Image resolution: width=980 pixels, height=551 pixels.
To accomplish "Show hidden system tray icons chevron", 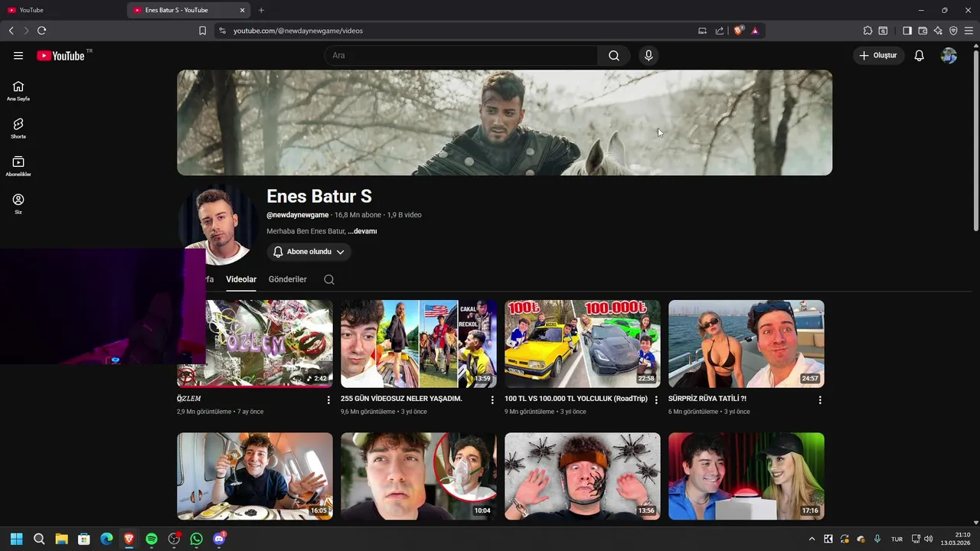I will point(812,539).
